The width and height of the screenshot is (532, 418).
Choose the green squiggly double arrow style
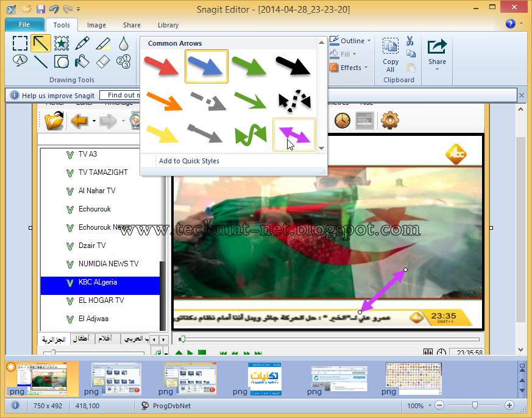(250, 134)
